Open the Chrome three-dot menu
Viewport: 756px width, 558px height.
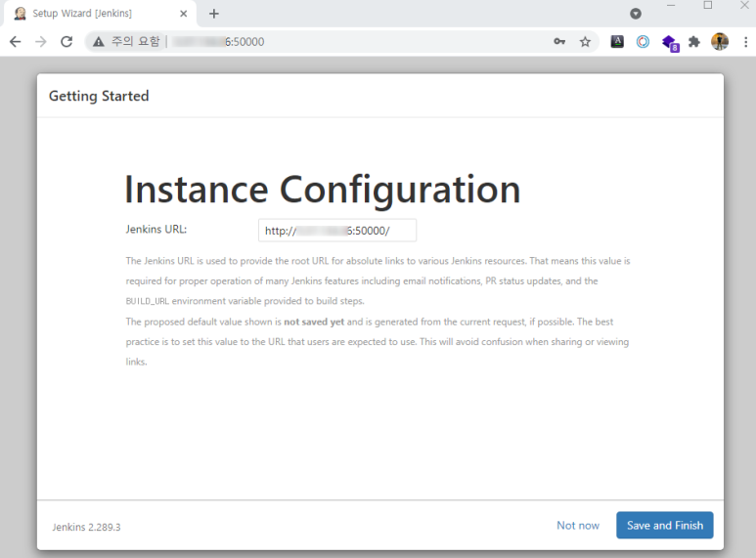point(746,42)
